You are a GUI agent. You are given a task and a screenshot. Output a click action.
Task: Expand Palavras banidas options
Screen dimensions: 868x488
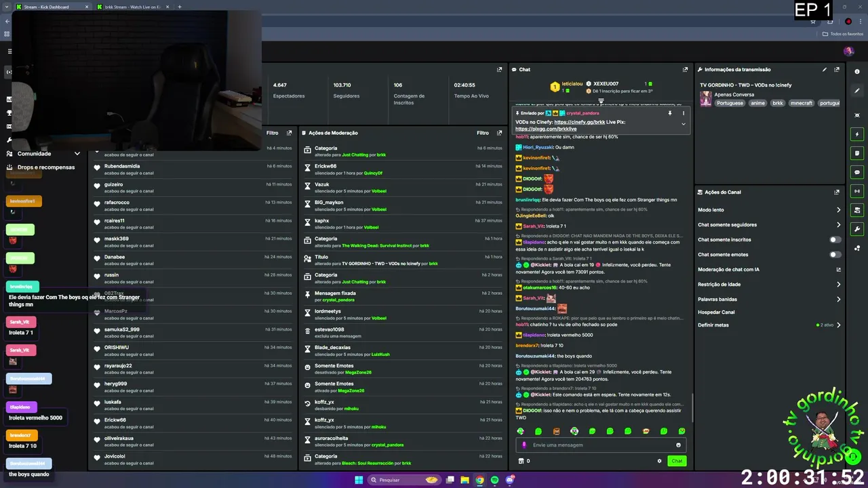tap(838, 299)
